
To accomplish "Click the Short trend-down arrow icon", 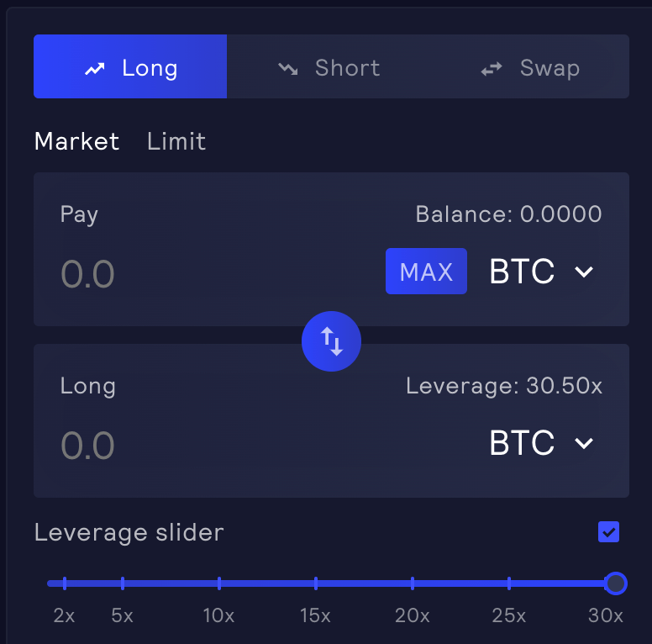I will [288, 69].
